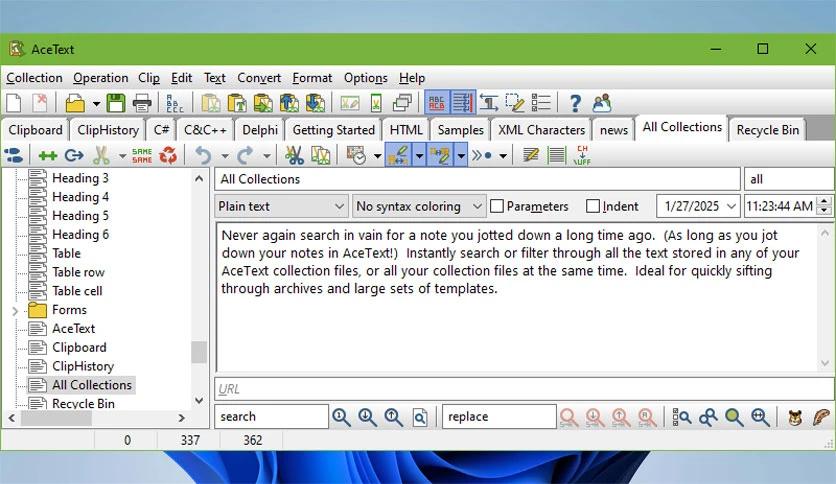Click the text editor scrollbar up arrow
The height and width of the screenshot is (484, 836).
tap(825, 233)
